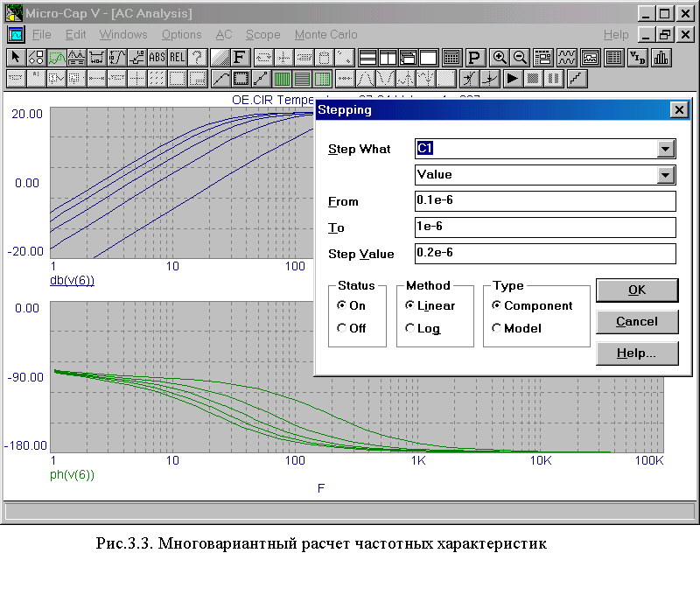Open the AC menu
Image resolution: width=700 pixels, height=602 pixels.
pyautogui.click(x=224, y=34)
